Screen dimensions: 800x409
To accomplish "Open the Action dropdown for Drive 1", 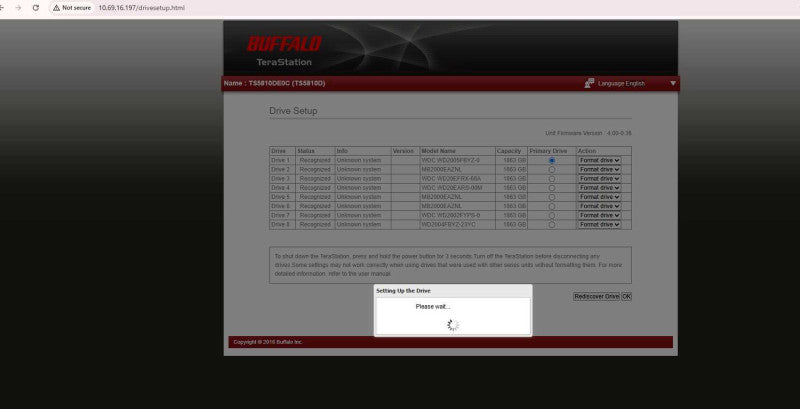I will (599, 160).
